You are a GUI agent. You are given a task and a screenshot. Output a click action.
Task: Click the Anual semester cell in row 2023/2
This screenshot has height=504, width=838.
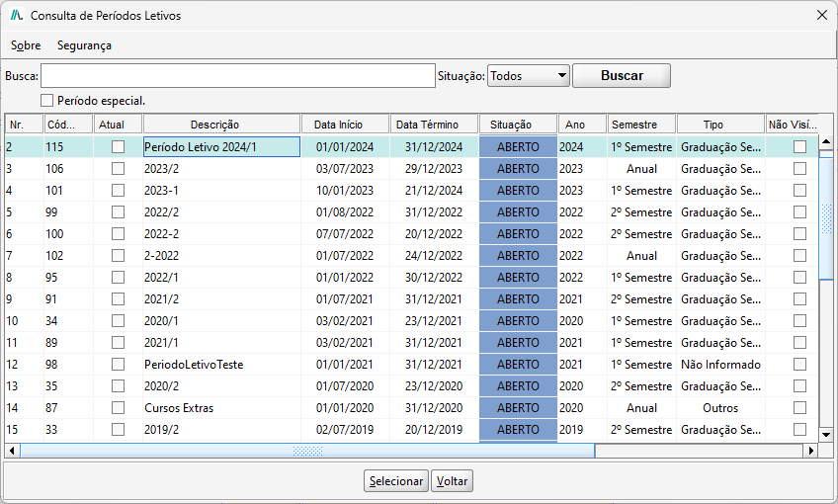(642, 169)
